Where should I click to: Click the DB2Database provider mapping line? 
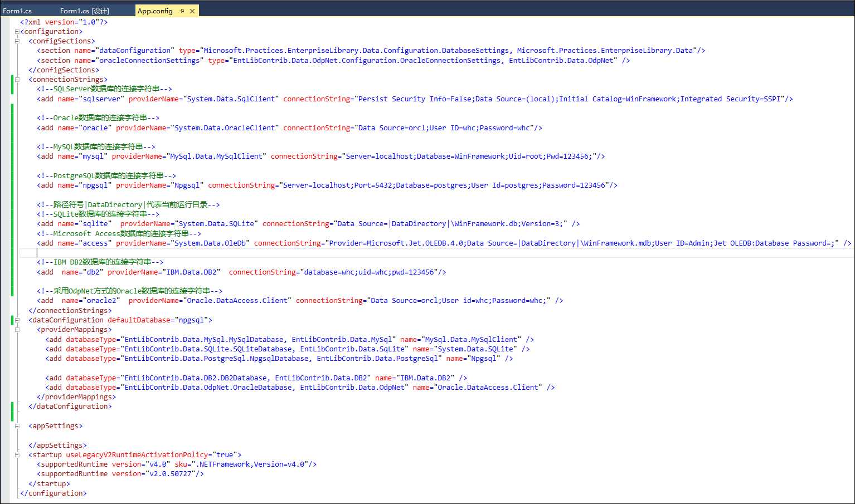tap(256, 378)
